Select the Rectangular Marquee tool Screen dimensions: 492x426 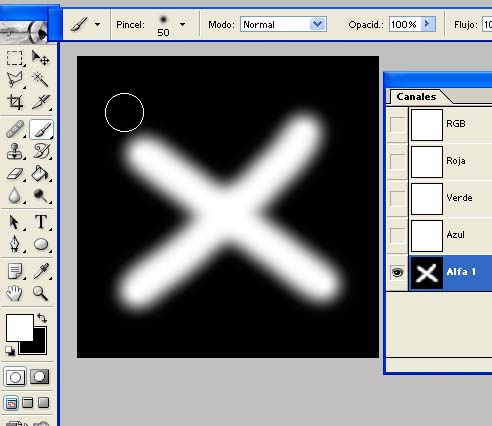[x=14, y=58]
